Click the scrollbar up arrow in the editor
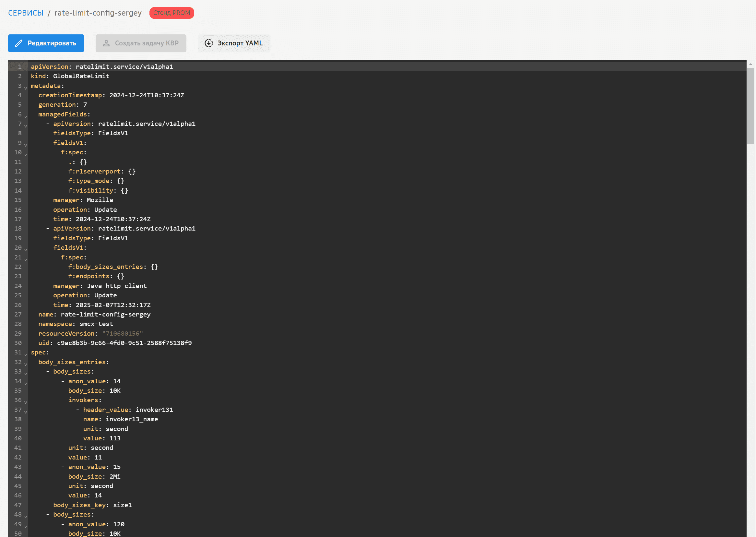Image resolution: width=756 pixels, height=537 pixels. [750, 64]
